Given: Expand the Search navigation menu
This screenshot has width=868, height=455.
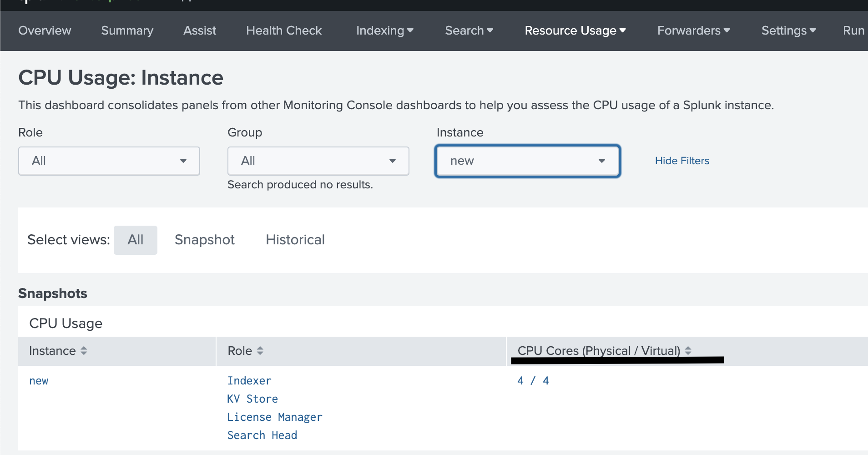Looking at the screenshot, I should [469, 30].
